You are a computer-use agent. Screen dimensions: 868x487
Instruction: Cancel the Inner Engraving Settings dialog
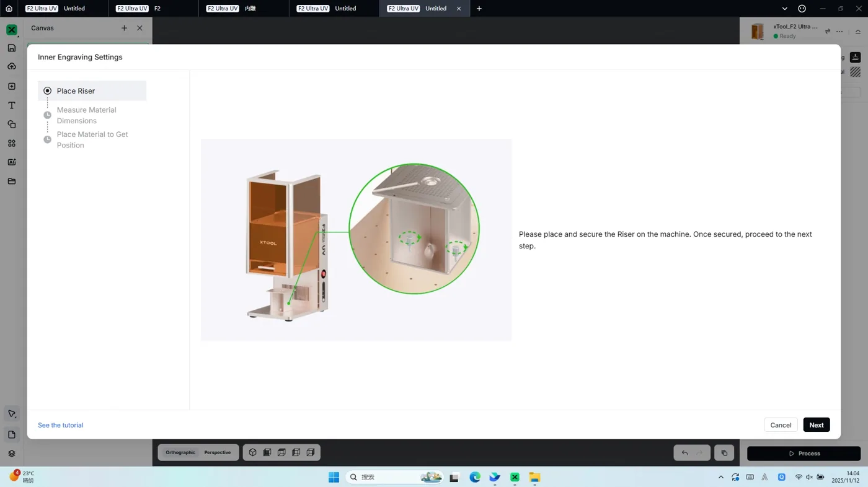781,424
